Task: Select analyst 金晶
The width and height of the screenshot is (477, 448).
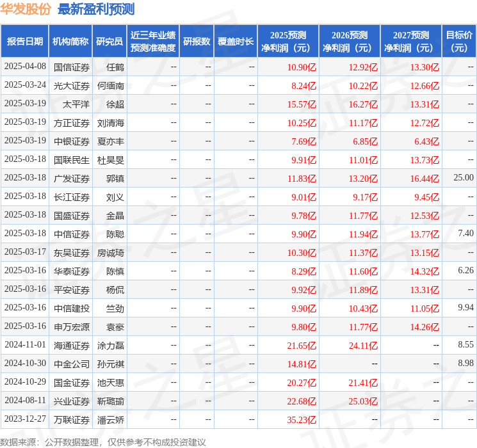Action: (x=115, y=216)
